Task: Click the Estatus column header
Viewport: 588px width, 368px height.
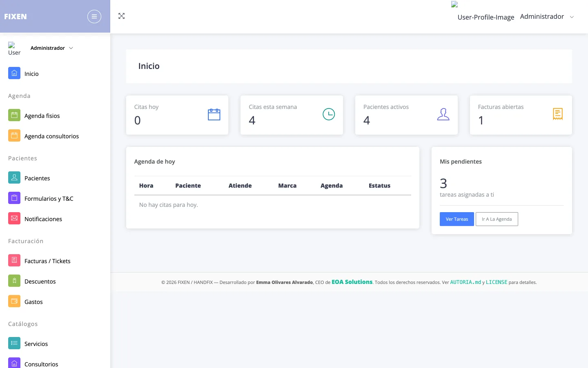Action: pyautogui.click(x=380, y=186)
